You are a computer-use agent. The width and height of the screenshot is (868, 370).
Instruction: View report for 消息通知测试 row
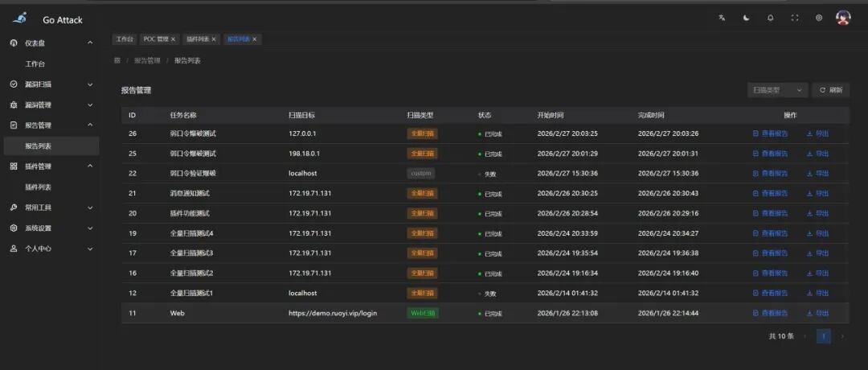coord(770,193)
